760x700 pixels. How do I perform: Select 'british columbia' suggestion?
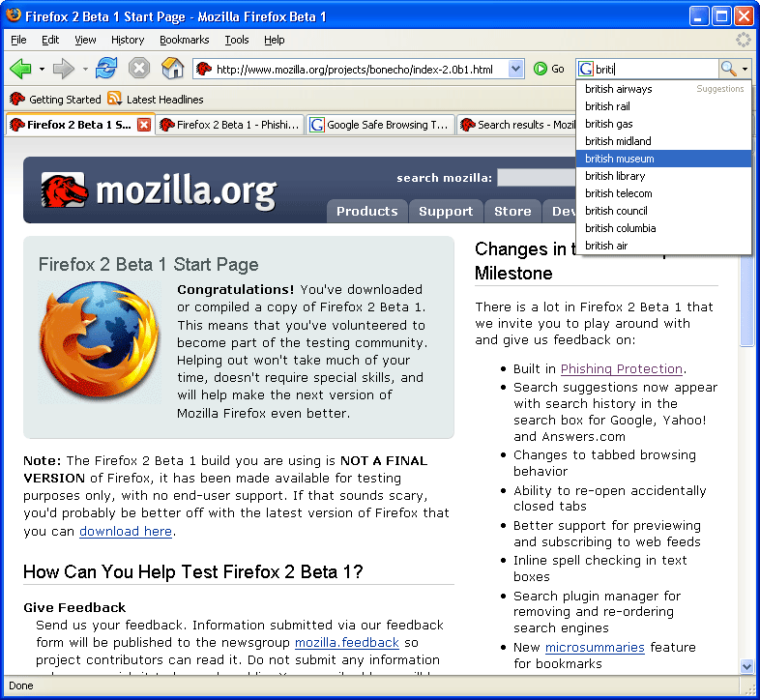click(663, 228)
